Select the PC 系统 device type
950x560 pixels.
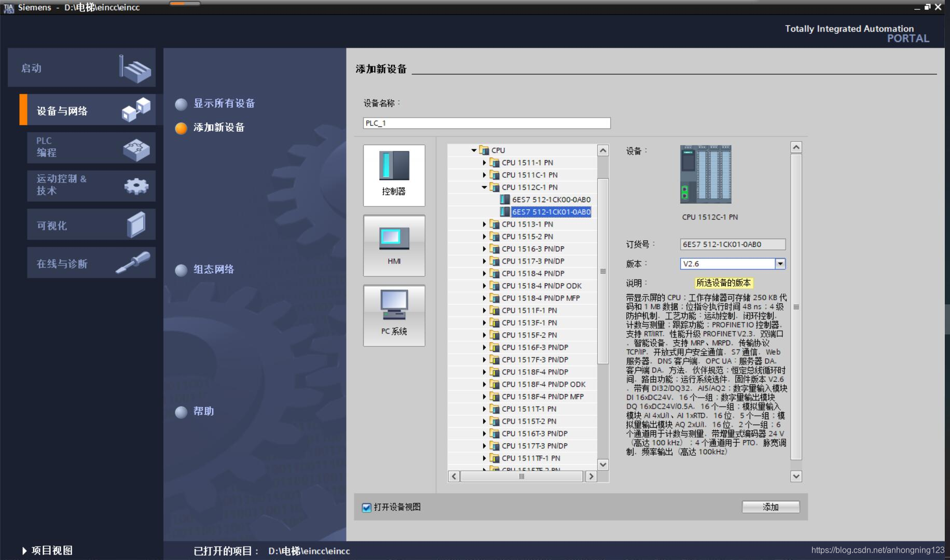[394, 315]
